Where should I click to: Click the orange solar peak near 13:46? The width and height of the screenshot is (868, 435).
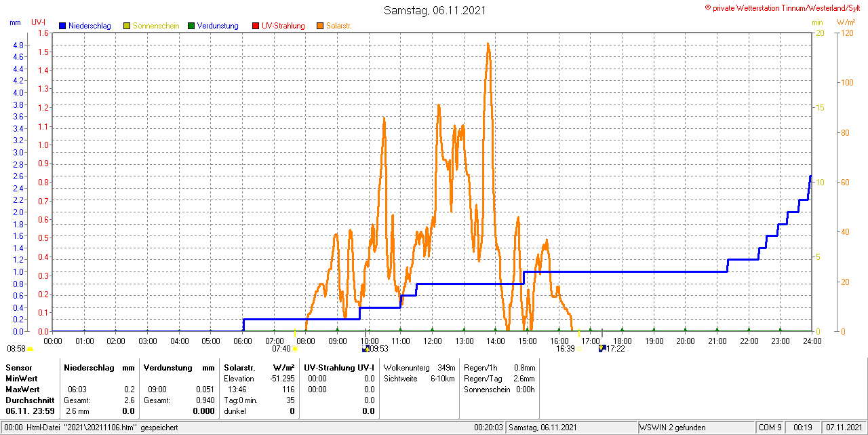[x=488, y=45]
